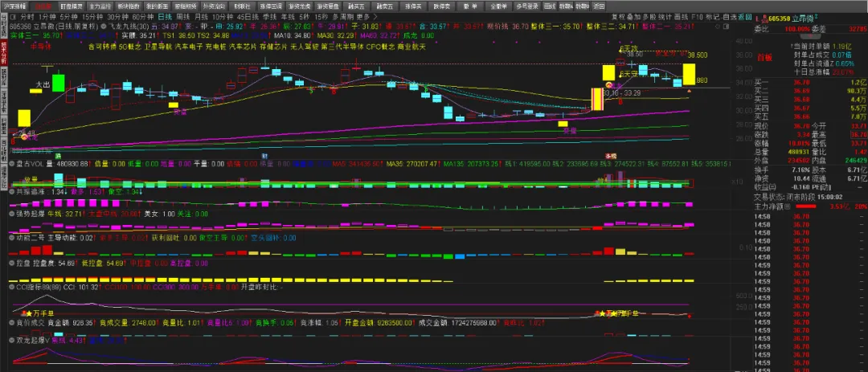Image resolution: width=868 pixels, height=372 pixels.
Task: Click the 多号登录 toolbar button
Action: tap(526, 6)
